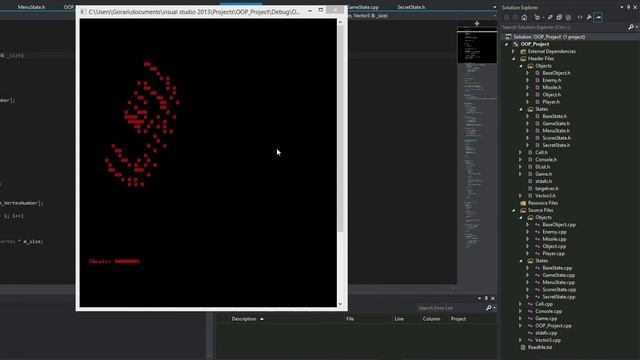640x360 pixels.
Task: Select targetver.h file
Action: coord(547,189)
